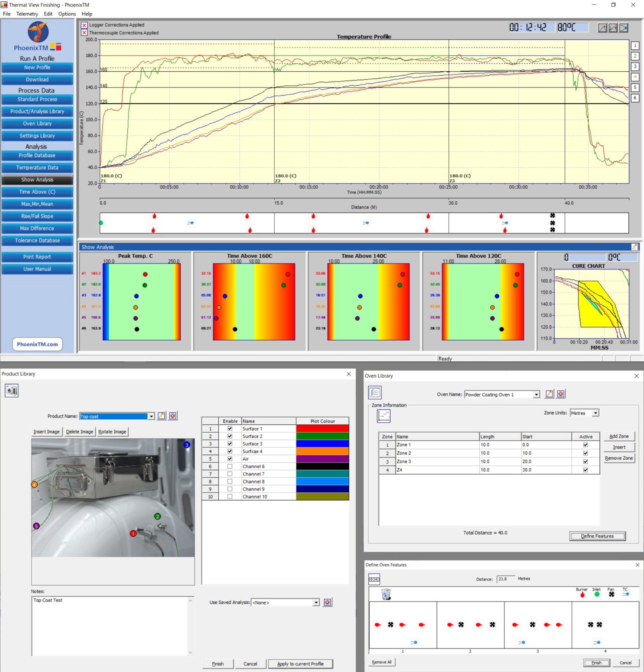Click the edit icon beside Oven Name
Image resolution: width=644 pixels, height=672 pixels.
(x=549, y=394)
